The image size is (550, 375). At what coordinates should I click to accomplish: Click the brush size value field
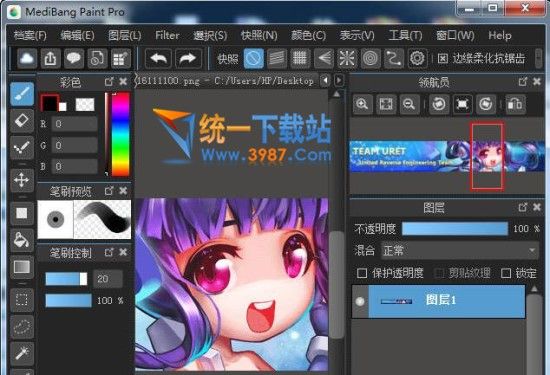(x=108, y=279)
